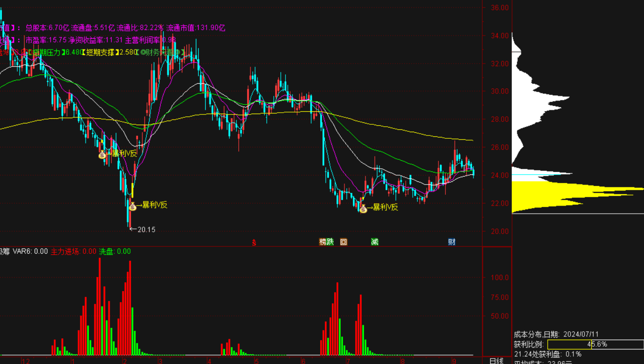
Task: Click the month 7 marker on time axis
Action: pos(348,361)
